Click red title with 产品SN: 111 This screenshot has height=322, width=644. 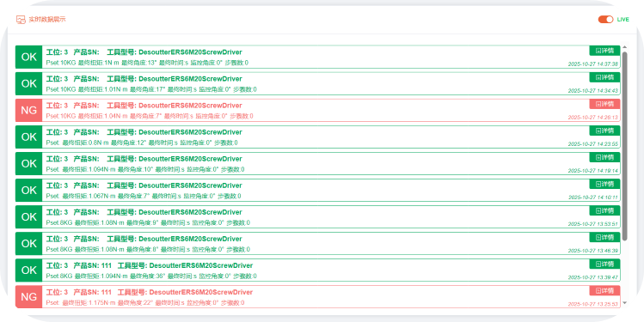click(x=150, y=292)
